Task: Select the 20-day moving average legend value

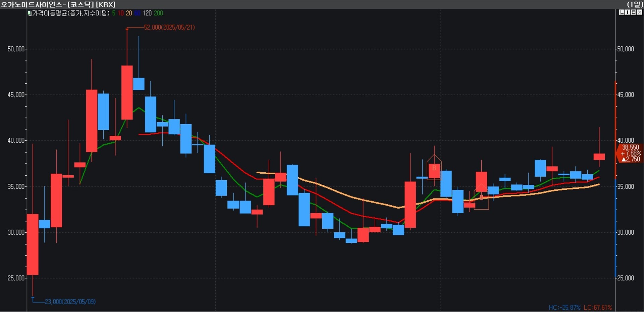Action: tap(129, 13)
